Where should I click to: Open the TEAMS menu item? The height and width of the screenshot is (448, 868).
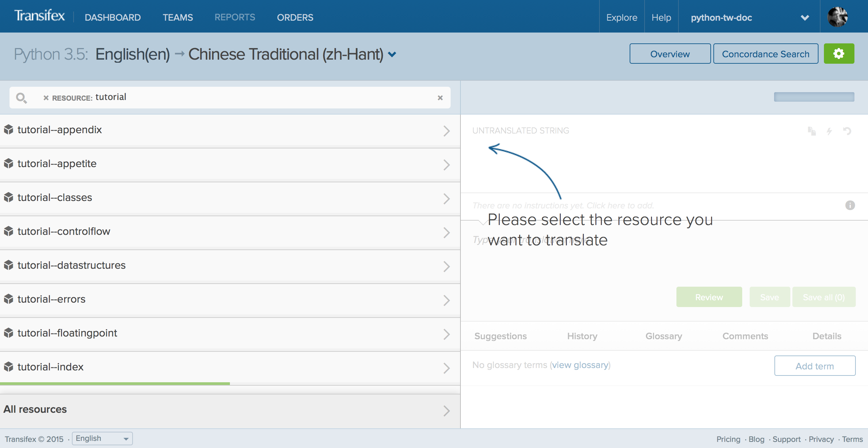(x=178, y=18)
